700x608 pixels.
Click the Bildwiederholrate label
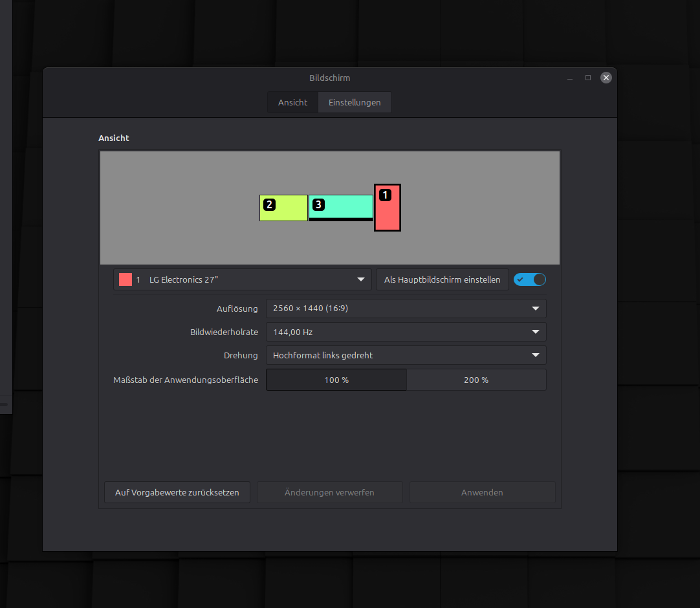(x=224, y=332)
